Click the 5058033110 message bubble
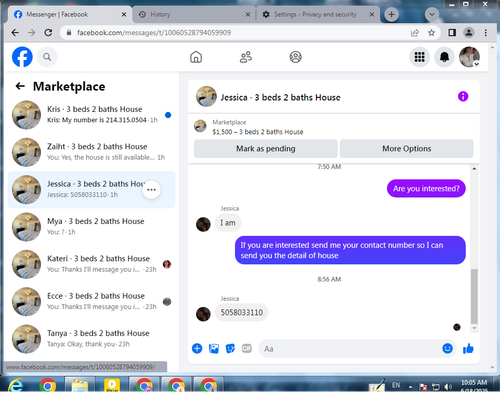The height and width of the screenshot is (396, 500). pyautogui.click(x=242, y=313)
